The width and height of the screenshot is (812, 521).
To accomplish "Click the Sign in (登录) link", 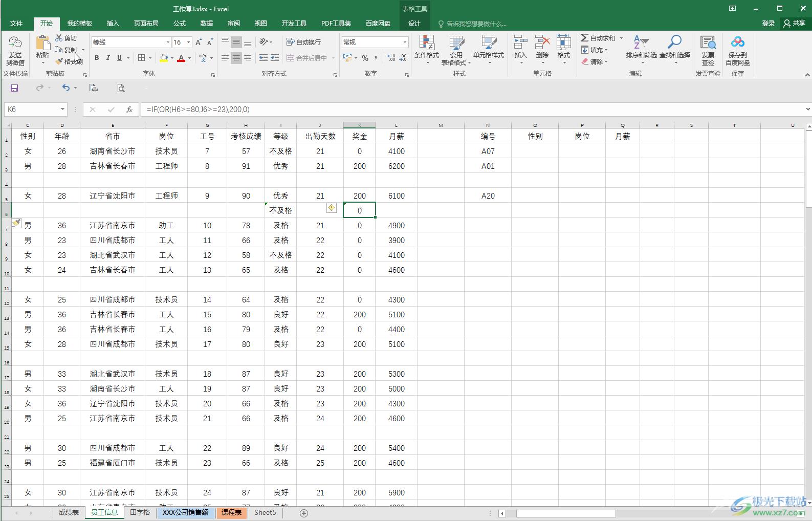I will click(768, 24).
